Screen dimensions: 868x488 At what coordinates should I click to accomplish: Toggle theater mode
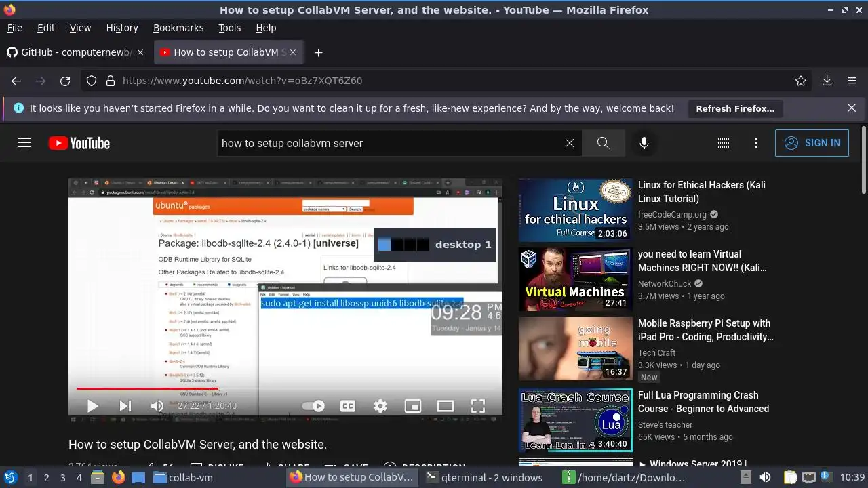pyautogui.click(x=446, y=406)
